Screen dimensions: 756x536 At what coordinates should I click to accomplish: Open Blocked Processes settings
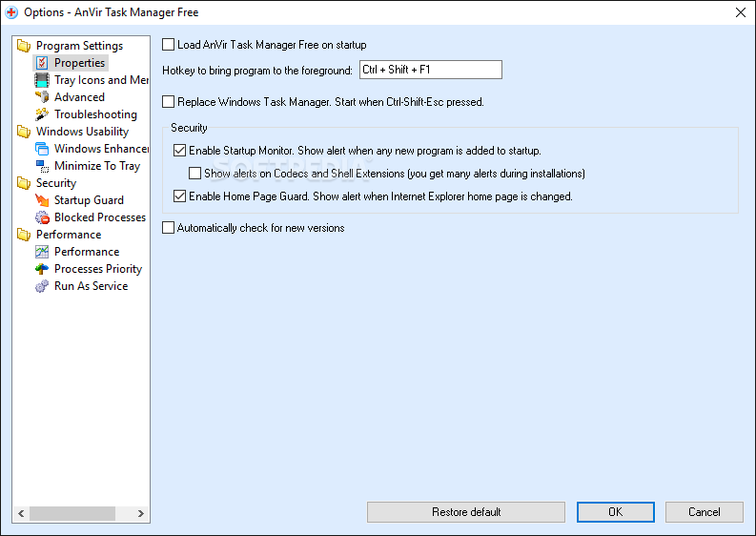tap(100, 217)
